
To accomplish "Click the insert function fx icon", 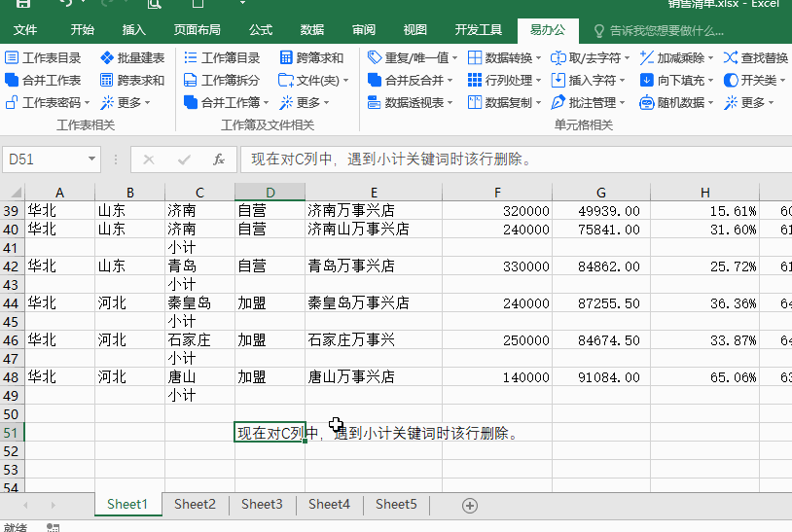I will (x=219, y=160).
